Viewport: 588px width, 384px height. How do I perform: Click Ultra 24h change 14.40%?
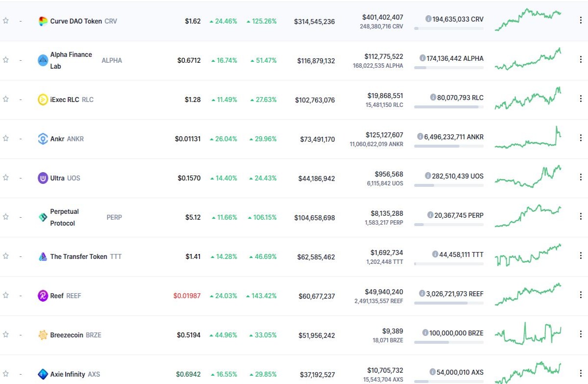pos(224,178)
